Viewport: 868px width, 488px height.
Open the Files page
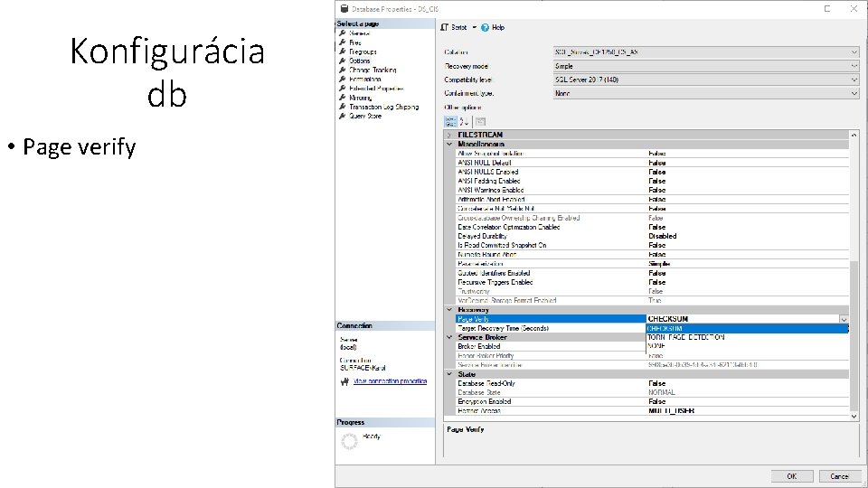(354, 42)
